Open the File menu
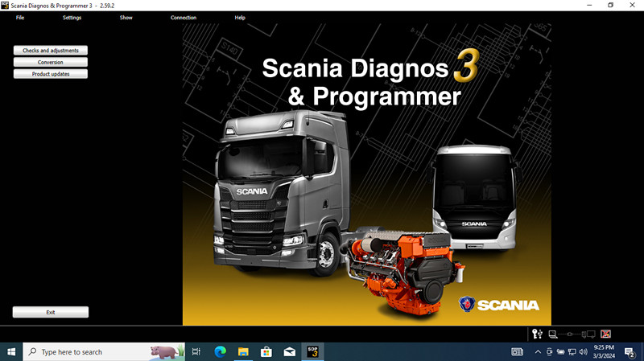The image size is (644, 361). click(20, 18)
